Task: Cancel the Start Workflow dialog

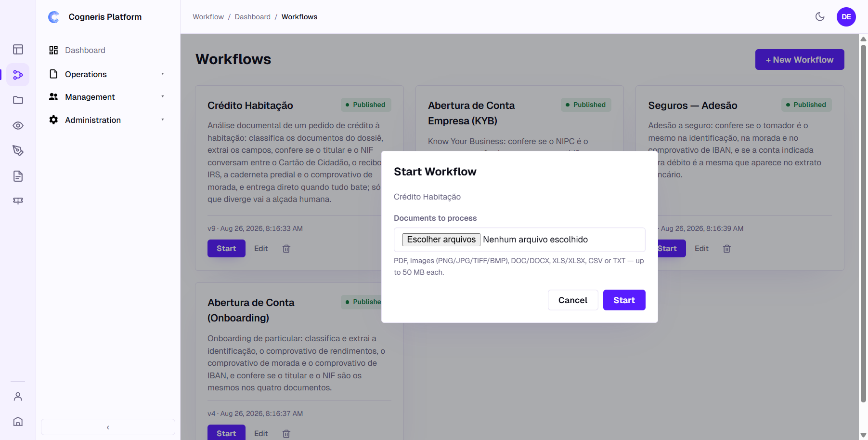Action: 572,300
